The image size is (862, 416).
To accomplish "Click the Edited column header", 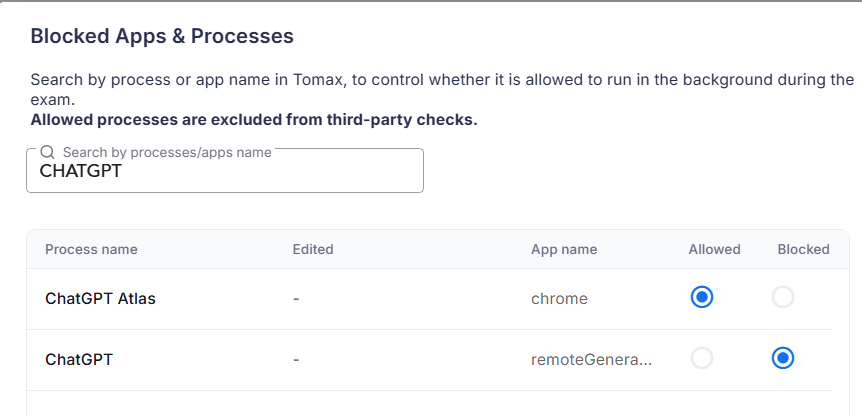I will pos(313,249).
